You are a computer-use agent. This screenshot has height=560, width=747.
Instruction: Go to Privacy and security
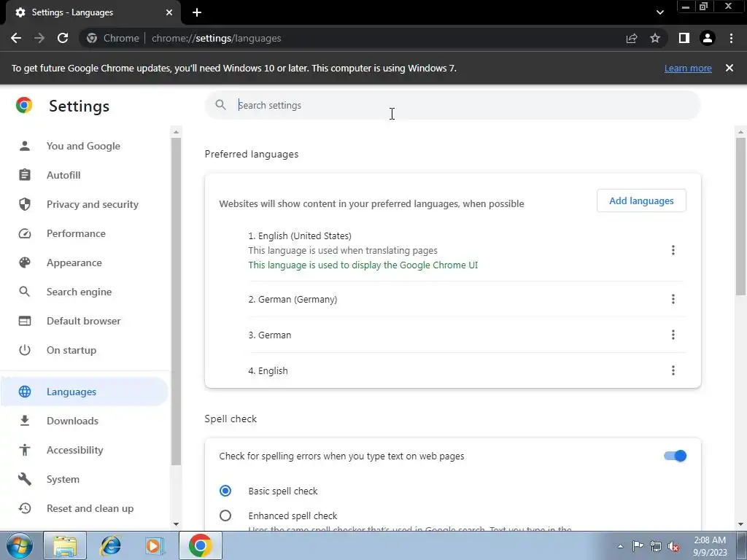pos(93,204)
